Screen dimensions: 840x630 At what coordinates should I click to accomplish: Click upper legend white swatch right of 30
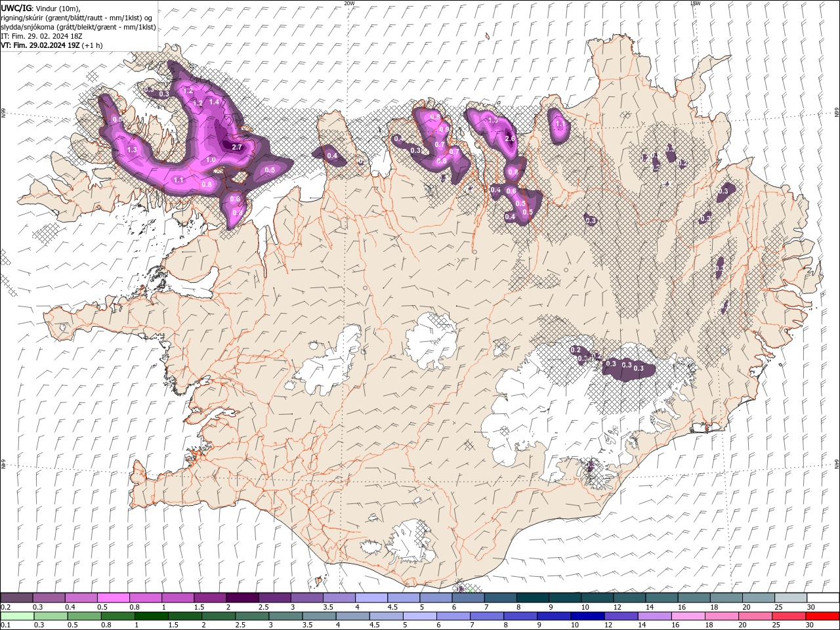click(824, 598)
